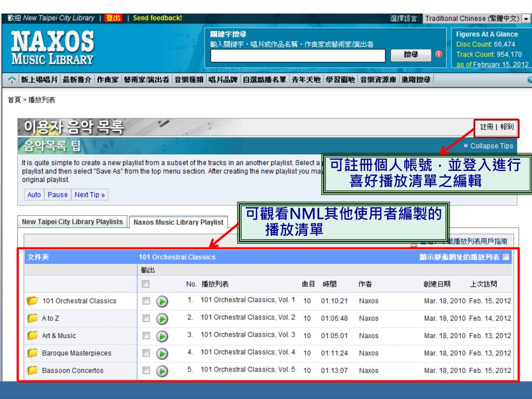Click 作者 column header

pyautogui.click(x=365, y=284)
